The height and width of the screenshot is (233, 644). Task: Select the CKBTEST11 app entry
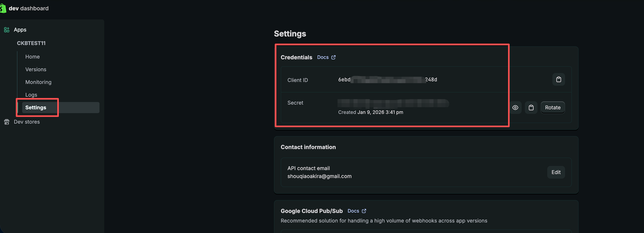31,43
